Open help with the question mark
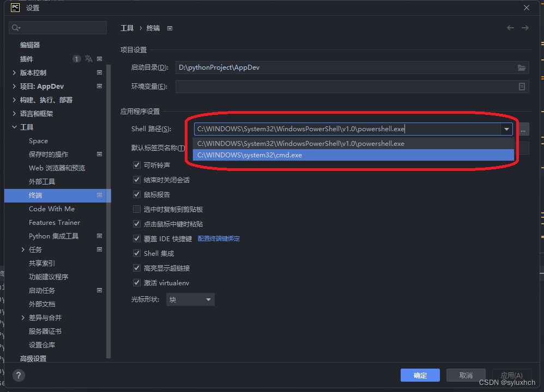Image resolution: width=544 pixels, height=392 pixels. point(19,375)
